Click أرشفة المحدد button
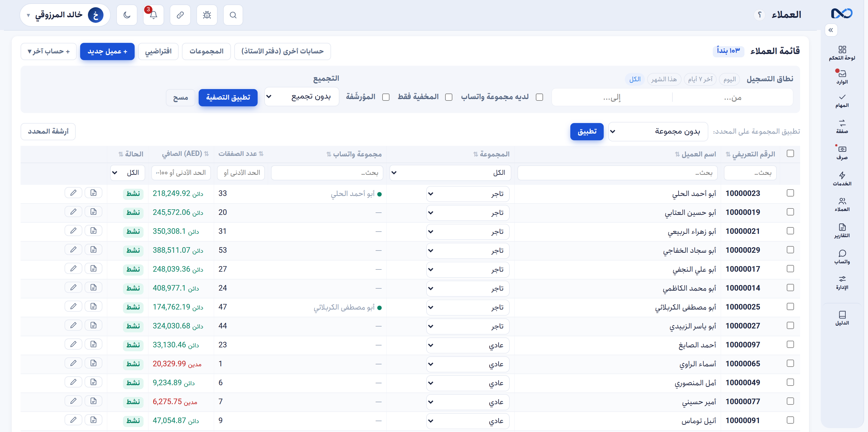 pyautogui.click(x=48, y=132)
